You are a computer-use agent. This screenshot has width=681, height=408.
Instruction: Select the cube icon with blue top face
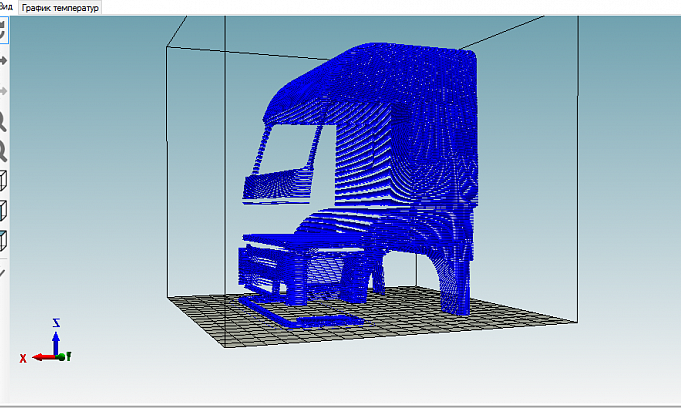pyautogui.click(x=3, y=240)
